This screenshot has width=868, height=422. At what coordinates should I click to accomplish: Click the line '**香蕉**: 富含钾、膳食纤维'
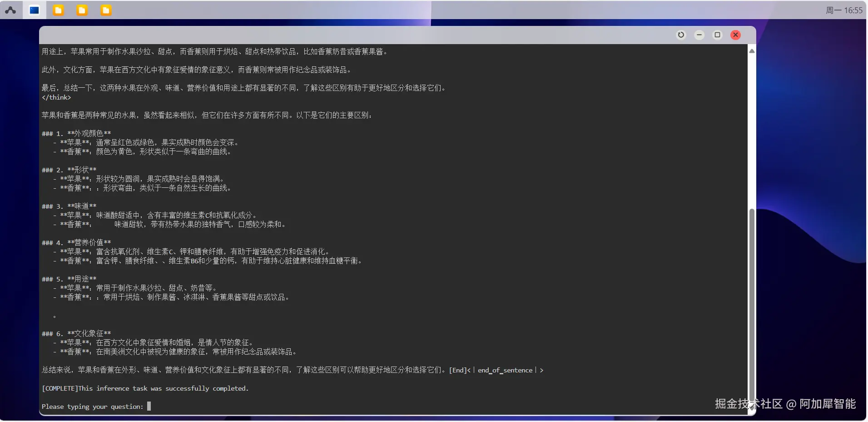pos(208,261)
